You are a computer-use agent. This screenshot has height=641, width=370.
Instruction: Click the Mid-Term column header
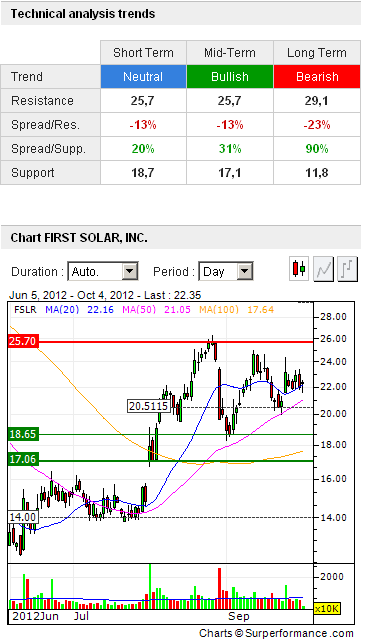pyautogui.click(x=230, y=53)
